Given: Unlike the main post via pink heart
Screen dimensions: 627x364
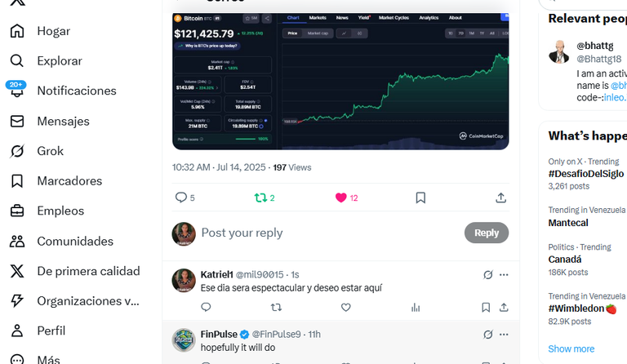Looking at the screenshot, I should [x=340, y=198].
